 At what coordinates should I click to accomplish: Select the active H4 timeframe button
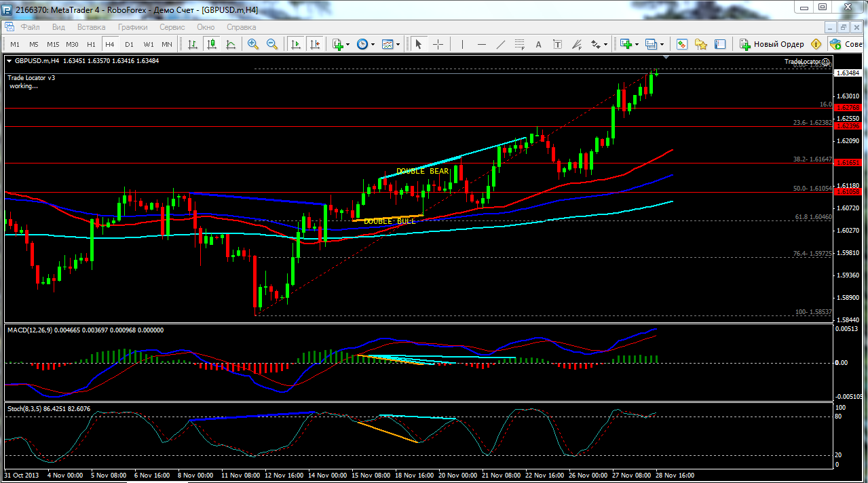pyautogui.click(x=110, y=44)
